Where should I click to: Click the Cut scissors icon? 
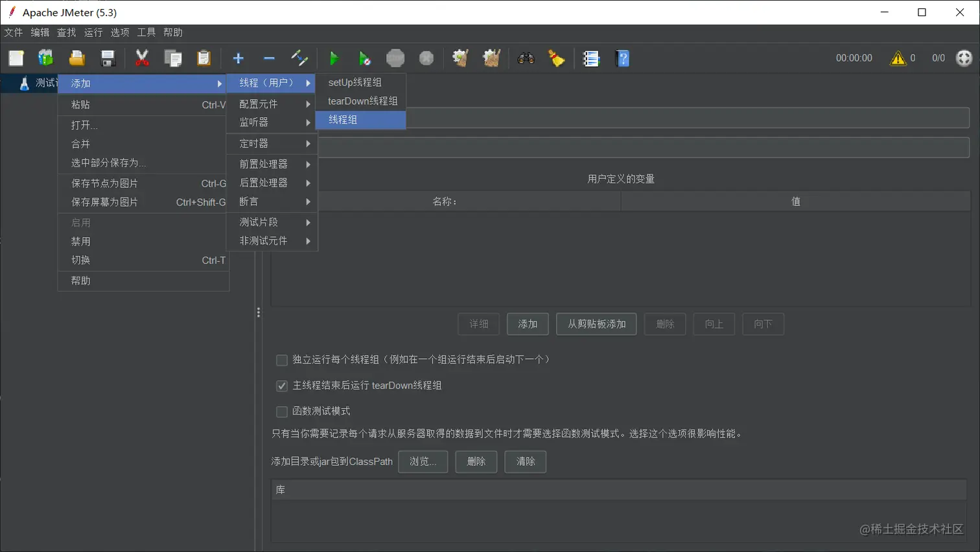(x=142, y=58)
